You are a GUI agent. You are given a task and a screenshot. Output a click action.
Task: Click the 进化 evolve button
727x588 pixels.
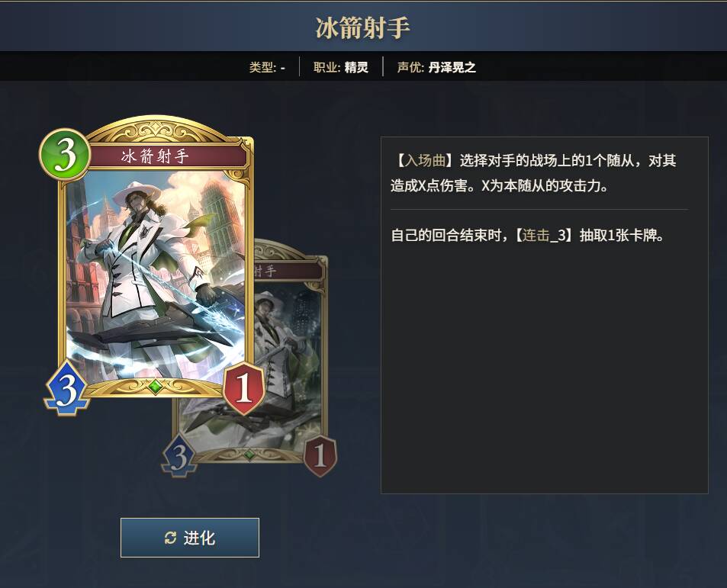190,538
